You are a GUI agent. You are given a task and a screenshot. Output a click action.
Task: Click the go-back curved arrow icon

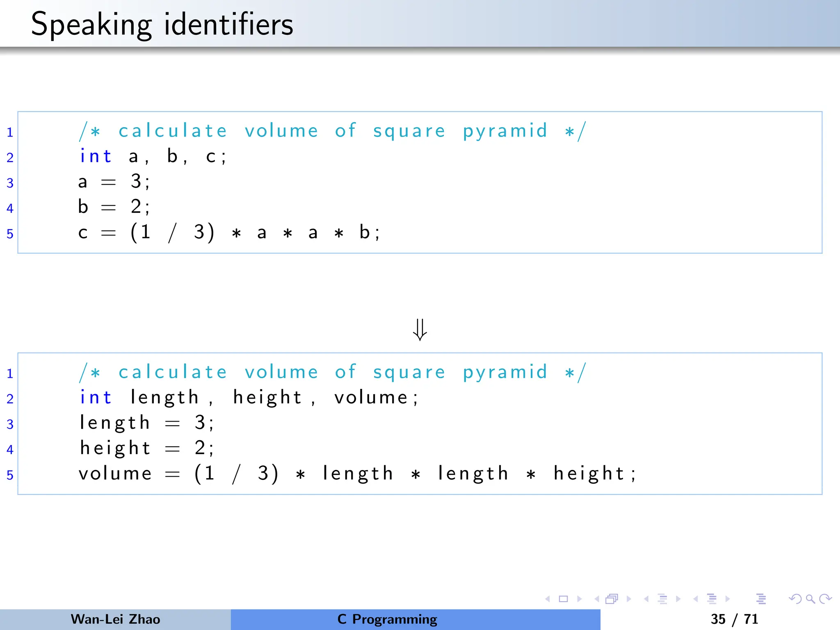(795, 599)
